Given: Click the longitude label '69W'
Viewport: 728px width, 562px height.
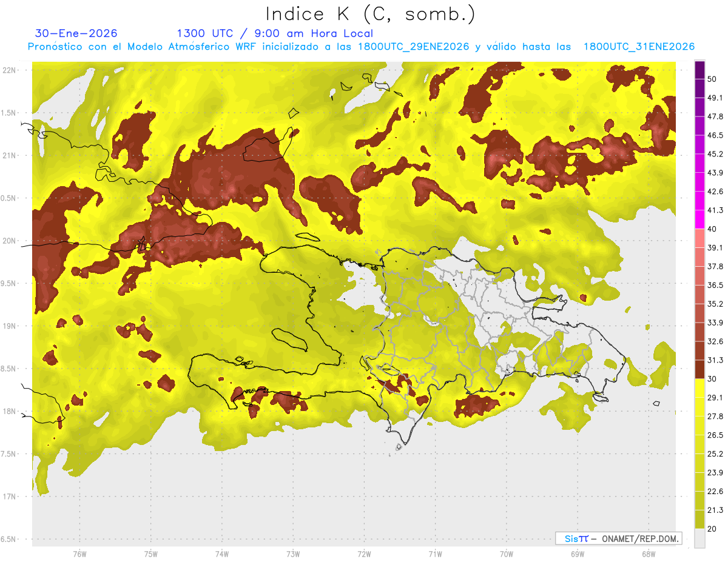Looking at the screenshot, I should [577, 554].
